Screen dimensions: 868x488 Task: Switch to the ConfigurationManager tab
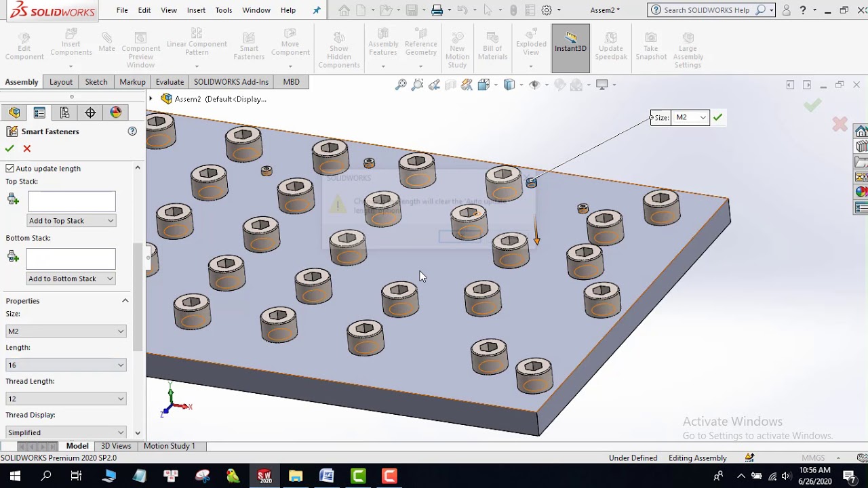tap(64, 113)
